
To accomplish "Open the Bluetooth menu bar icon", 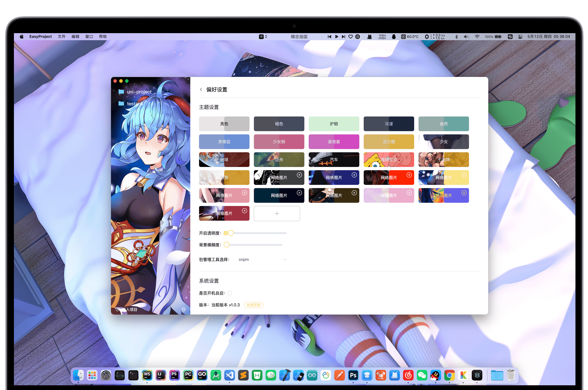I will point(456,36).
